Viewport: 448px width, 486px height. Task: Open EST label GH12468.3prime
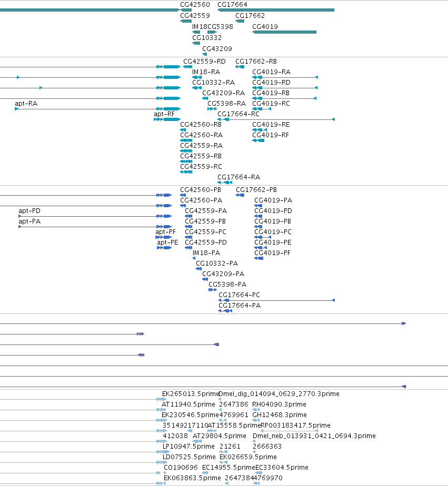[x=280, y=415]
